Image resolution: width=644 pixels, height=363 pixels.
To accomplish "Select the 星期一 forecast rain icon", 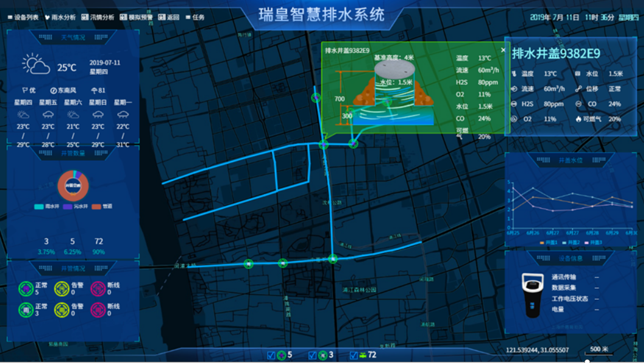I will coord(123,115).
